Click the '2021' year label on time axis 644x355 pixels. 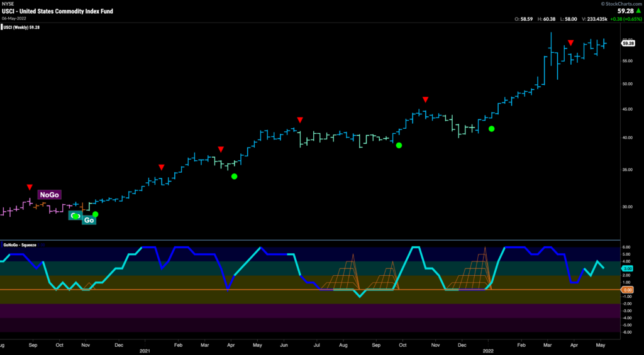click(x=144, y=351)
